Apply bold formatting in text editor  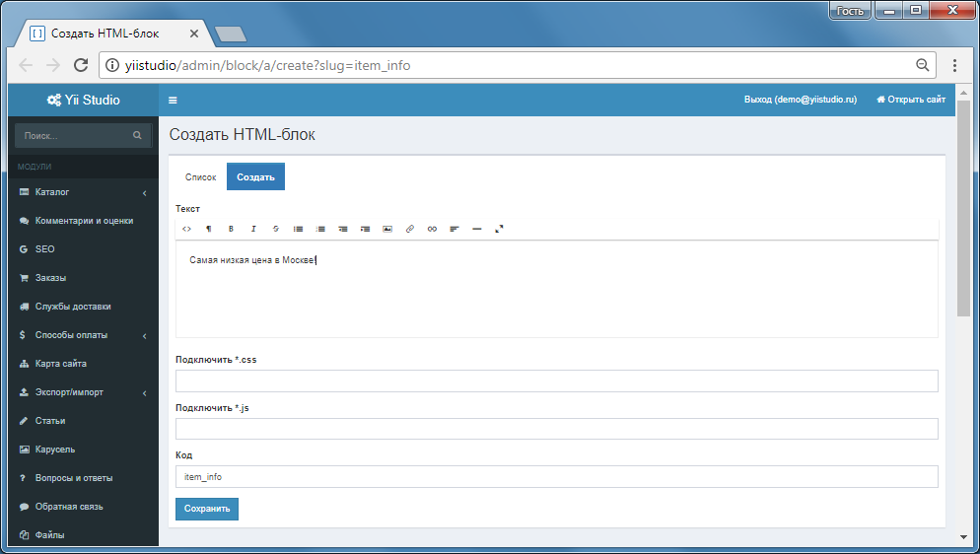click(231, 230)
